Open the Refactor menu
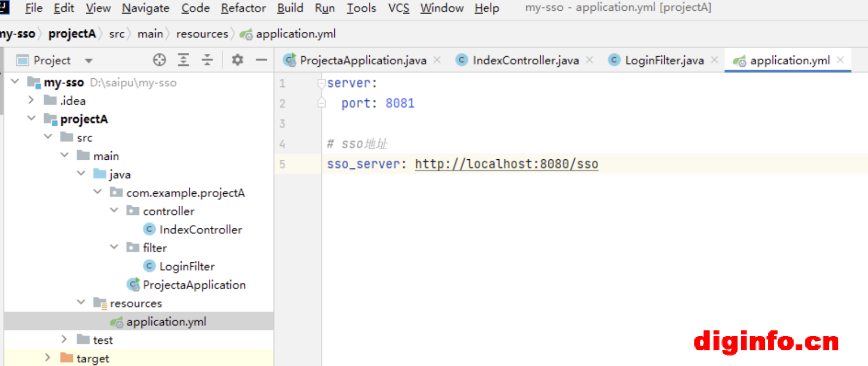Image resolution: width=868 pixels, height=366 pixels. pos(243,8)
